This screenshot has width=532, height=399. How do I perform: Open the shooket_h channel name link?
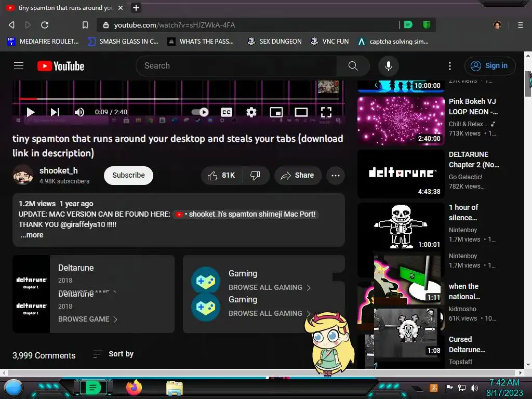58,170
